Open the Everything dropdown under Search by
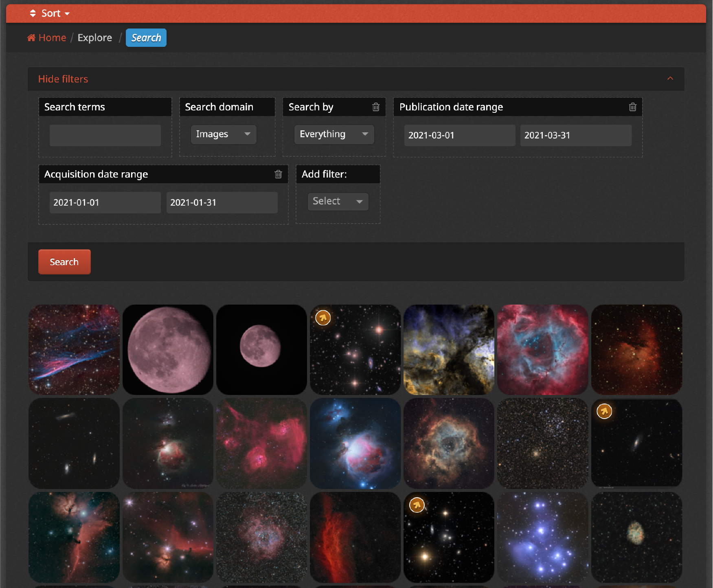713x588 pixels. click(x=334, y=134)
